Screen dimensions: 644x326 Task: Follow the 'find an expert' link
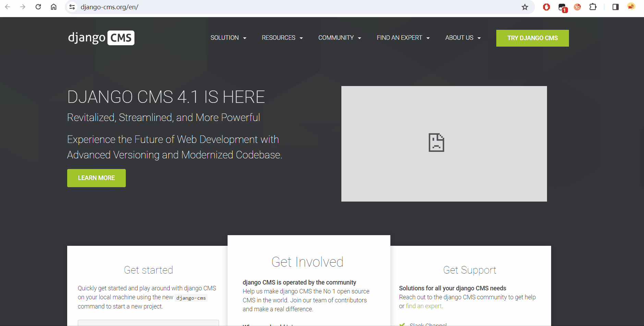424,306
